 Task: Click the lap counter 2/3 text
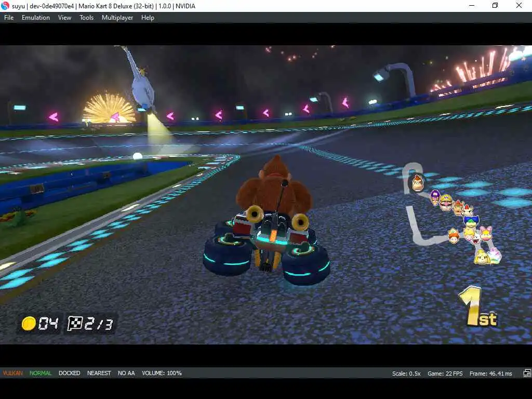click(x=98, y=324)
